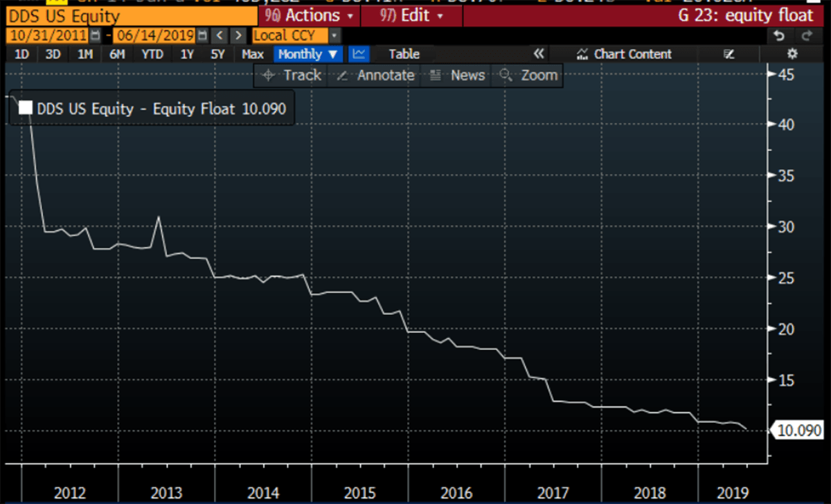Open the Actions dropdown menu
Image resolution: width=831 pixels, height=504 pixels.
309,15
